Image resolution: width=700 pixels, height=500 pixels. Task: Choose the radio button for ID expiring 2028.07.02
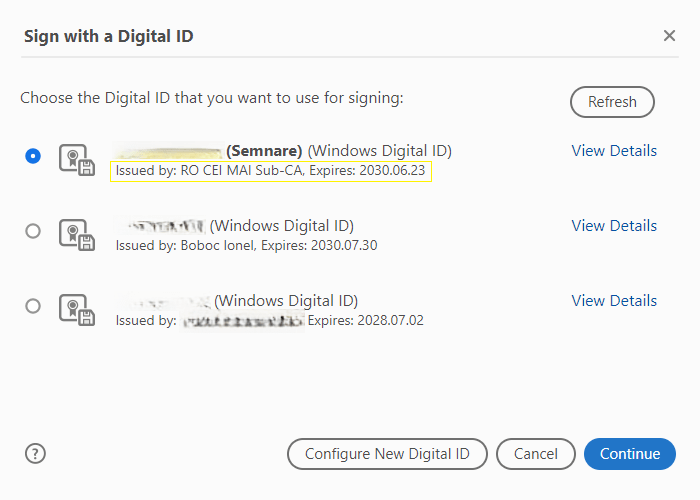[33, 306]
